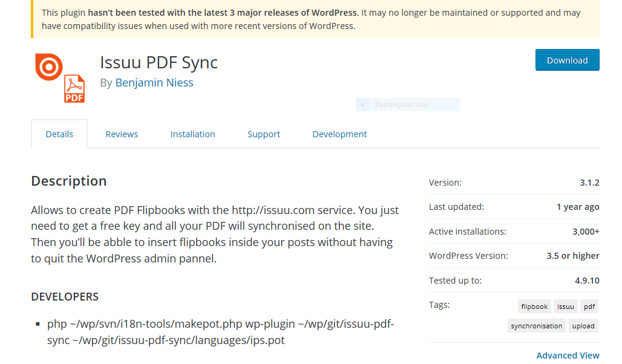Open the Advanced View link
Image resolution: width=622 pixels, height=364 pixels.
[x=568, y=355]
